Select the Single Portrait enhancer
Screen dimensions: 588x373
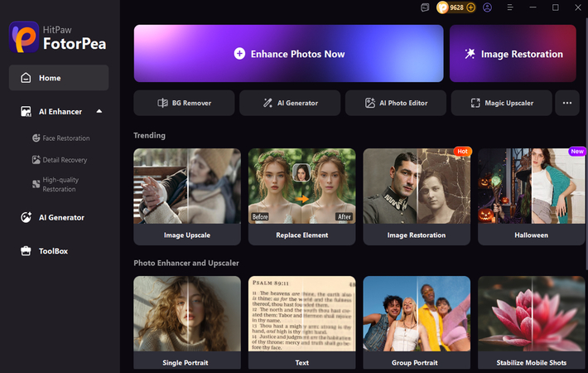[x=187, y=322]
